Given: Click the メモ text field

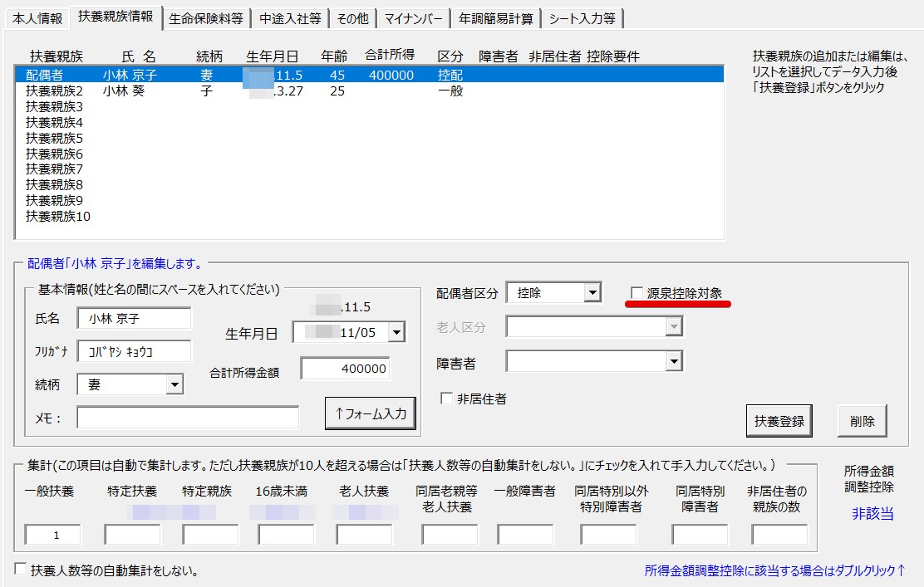Looking at the screenshot, I should click(x=188, y=417).
